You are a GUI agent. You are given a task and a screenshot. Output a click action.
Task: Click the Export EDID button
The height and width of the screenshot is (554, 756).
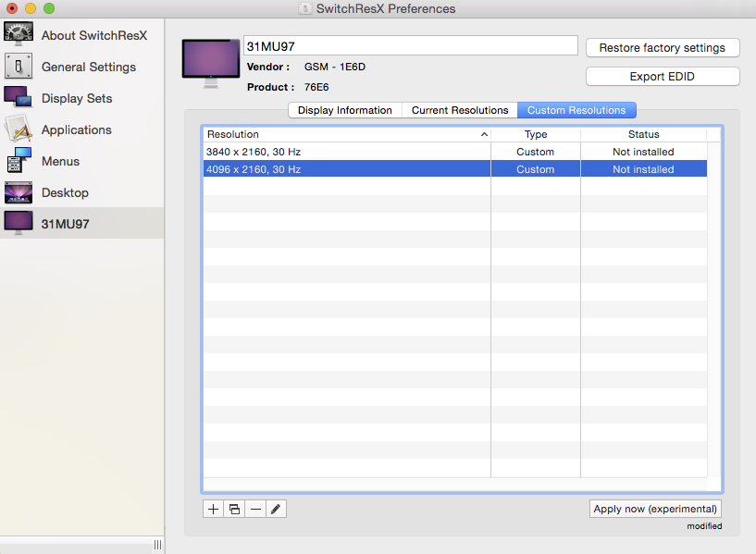(x=663, y=76)
